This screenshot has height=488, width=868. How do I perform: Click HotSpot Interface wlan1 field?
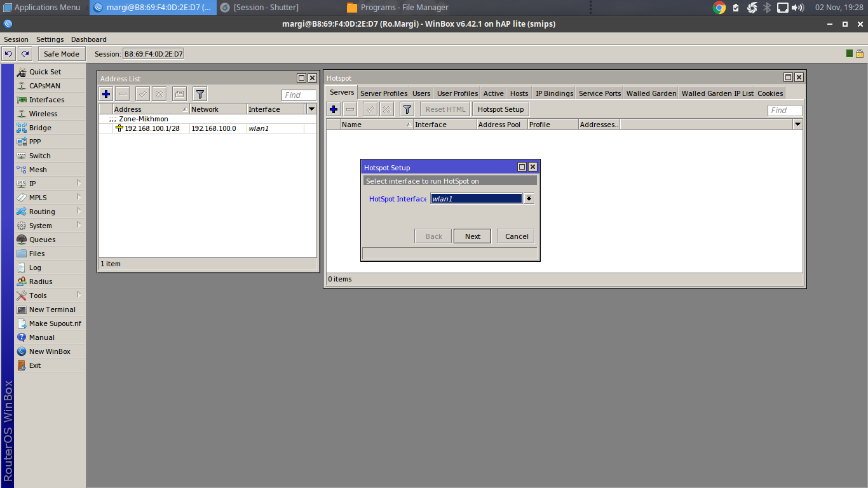click(476, 198)
